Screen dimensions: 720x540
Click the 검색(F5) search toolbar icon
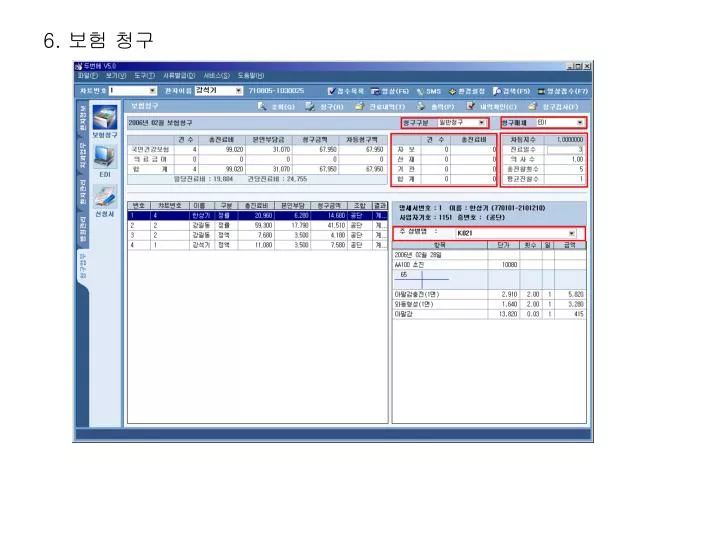(496, 91)
